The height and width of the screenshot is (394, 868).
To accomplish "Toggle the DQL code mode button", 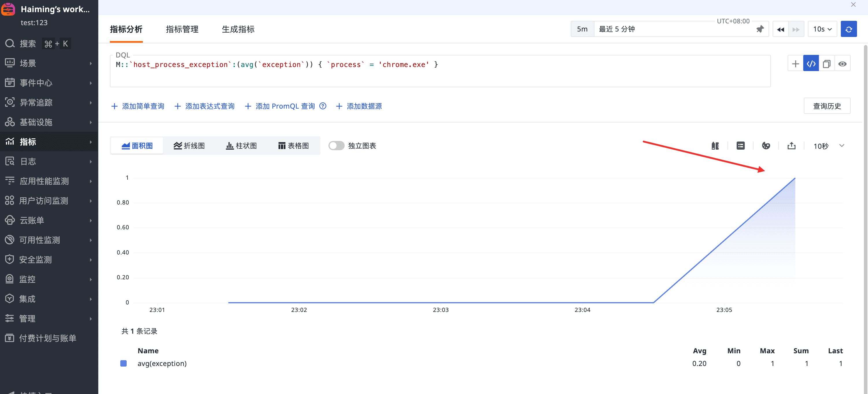I will 811,64.
